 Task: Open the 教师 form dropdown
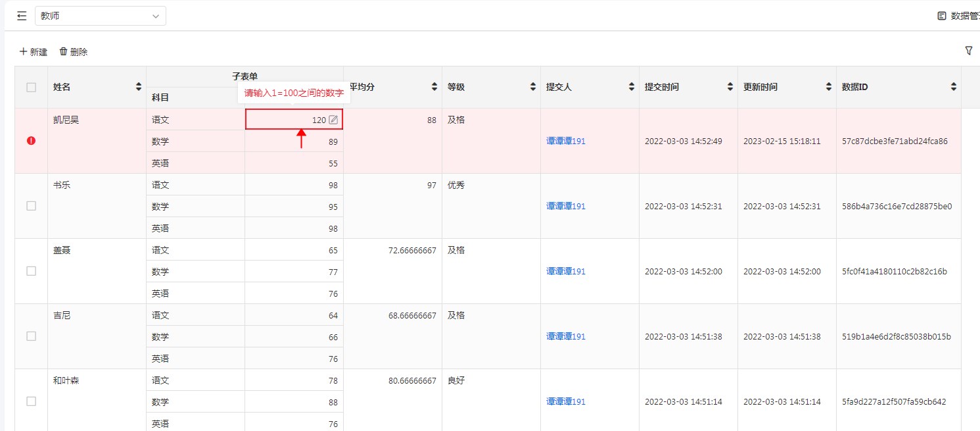(100, 16)
